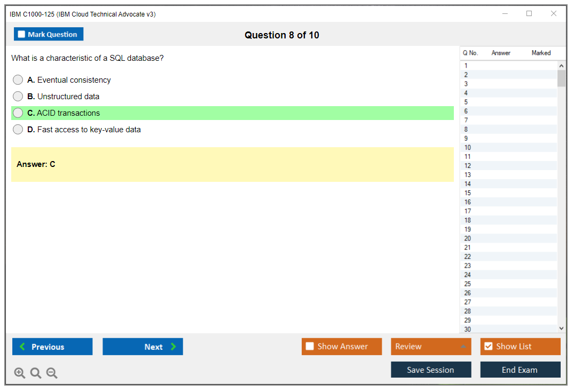Tick the Mark Question checkbox
574x392 pixels.
click(21, 35)
